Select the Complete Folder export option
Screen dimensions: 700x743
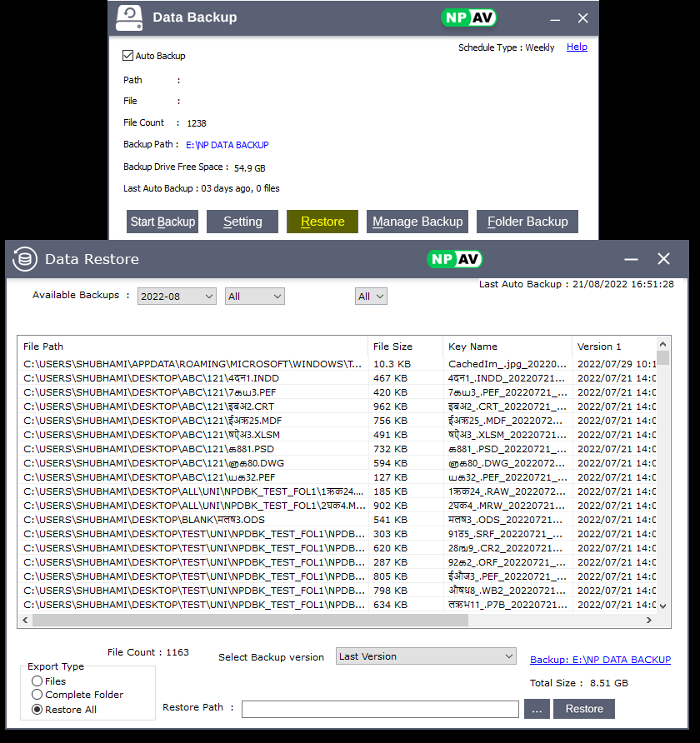coord(37,695)
